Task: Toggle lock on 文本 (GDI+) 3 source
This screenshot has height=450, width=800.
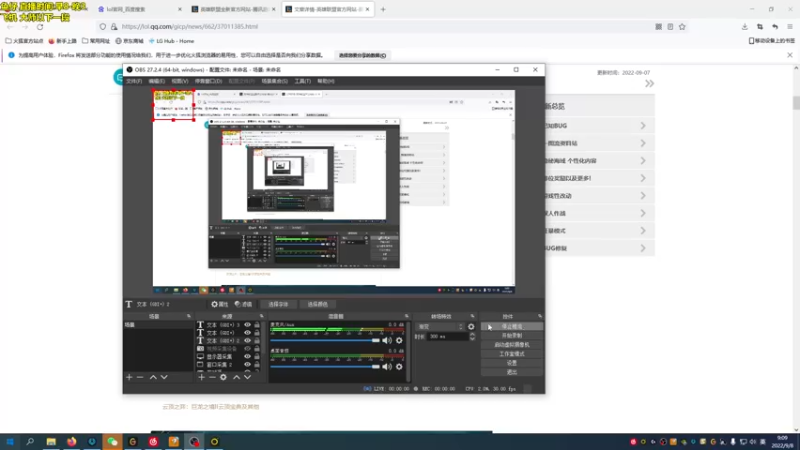Action: (257, 325)
